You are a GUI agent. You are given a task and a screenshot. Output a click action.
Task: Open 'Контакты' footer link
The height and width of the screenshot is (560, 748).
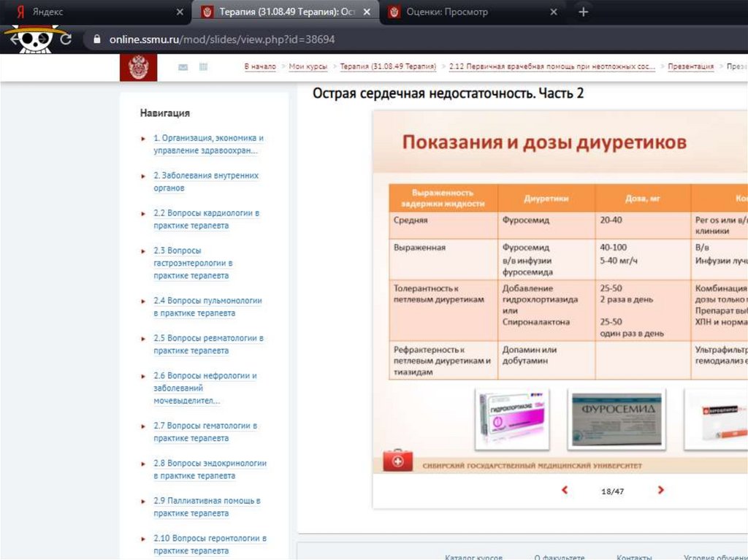pos(634,556)
